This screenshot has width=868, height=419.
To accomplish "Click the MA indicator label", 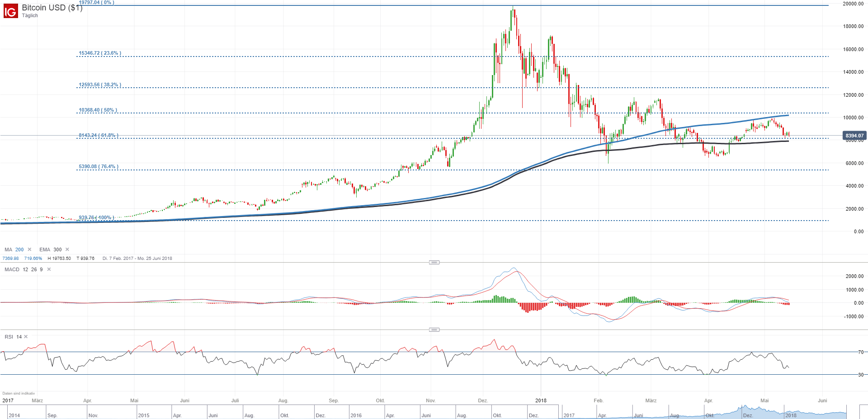I will [8, 250].
